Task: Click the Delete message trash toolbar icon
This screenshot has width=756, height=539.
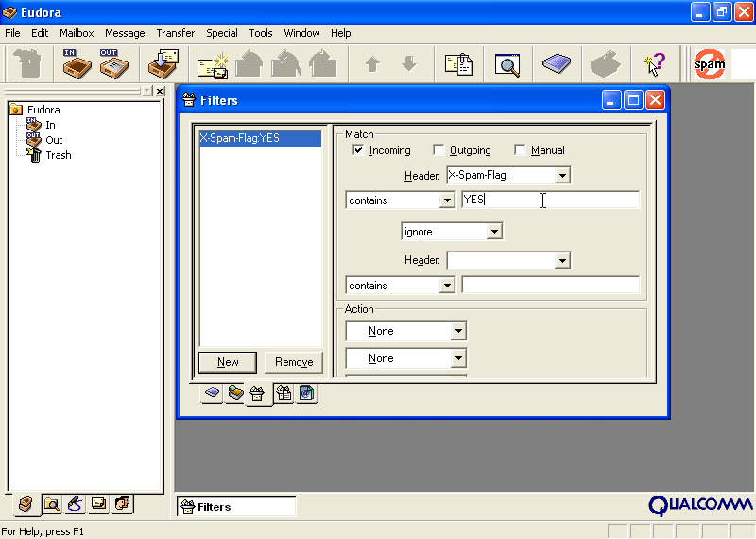Action: pos(28,63)
